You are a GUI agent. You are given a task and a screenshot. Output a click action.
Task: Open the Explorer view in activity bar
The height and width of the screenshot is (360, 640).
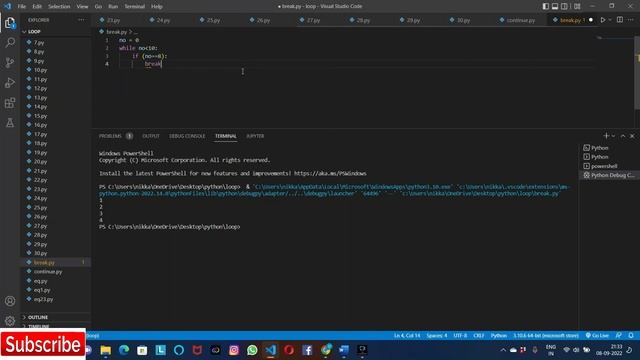10,23
